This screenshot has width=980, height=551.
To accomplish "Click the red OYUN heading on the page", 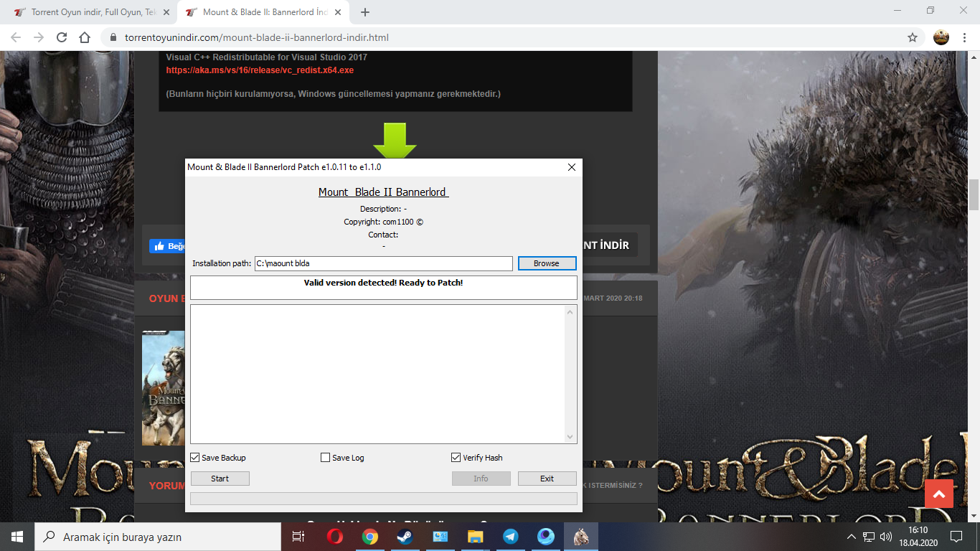I will (x=167, y=298).
